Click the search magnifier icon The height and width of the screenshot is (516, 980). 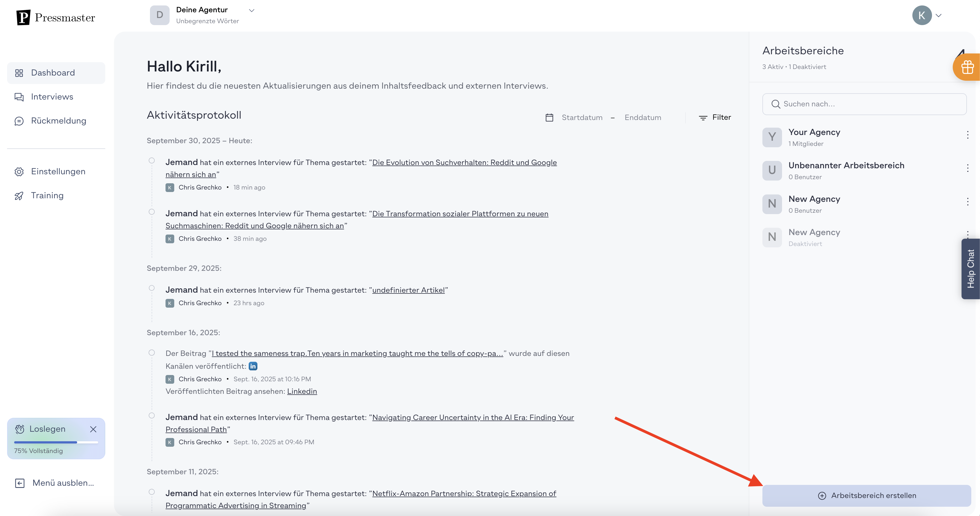coord(775,104)
